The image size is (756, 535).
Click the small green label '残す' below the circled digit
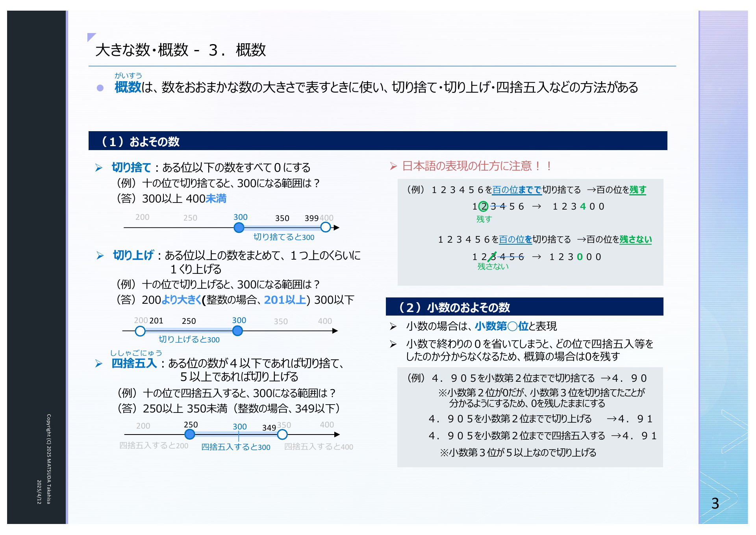pyautogui.click(x=484, y=219)
